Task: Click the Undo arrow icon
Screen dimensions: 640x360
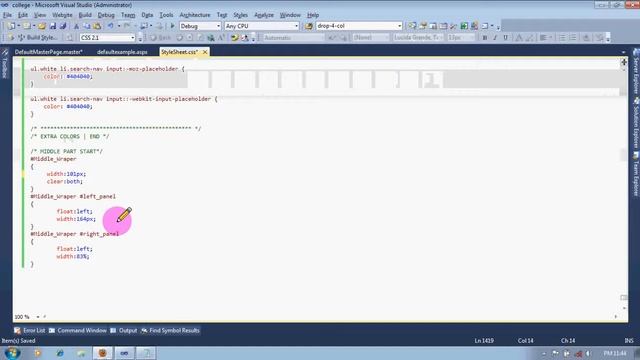Action: click(111, 26)
